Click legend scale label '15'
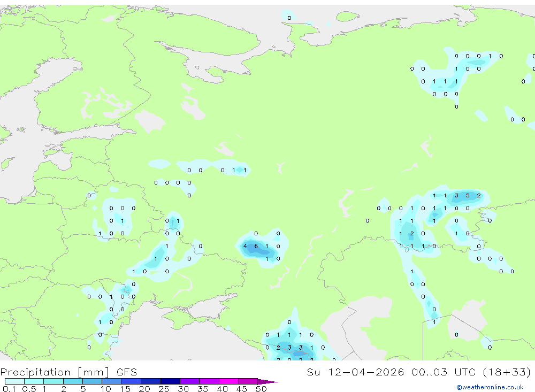This screenshot has height=392, width=535. (x=125, y=389)
